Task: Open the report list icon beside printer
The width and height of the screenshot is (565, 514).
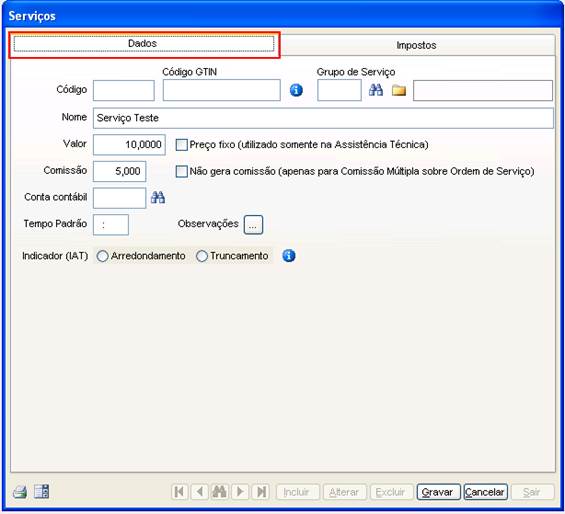Action: (x=41, y=492)
